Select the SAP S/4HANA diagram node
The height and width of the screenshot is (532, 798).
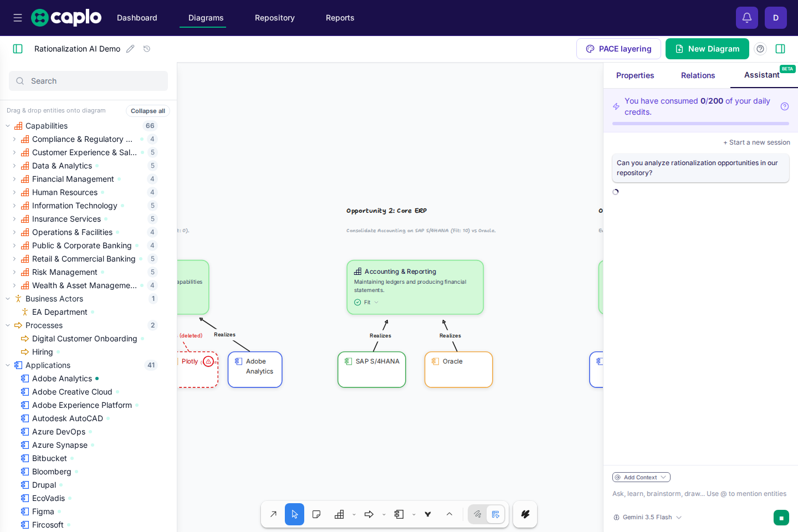372,370
